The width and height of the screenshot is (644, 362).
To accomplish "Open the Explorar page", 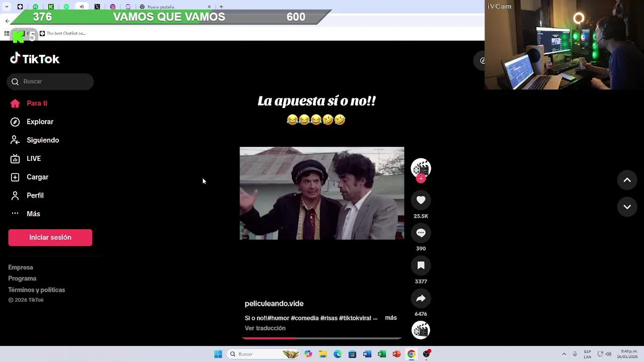I will point(32,122).
